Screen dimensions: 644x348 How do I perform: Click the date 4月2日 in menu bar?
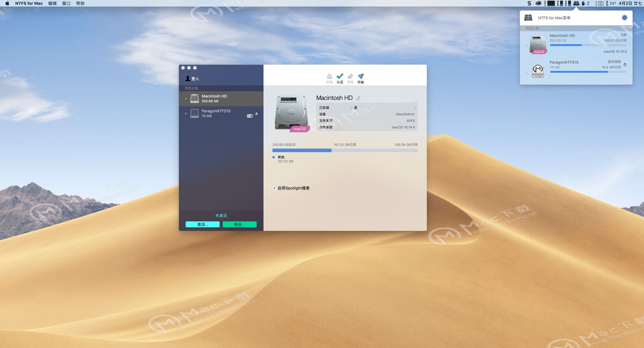point(625,3)
